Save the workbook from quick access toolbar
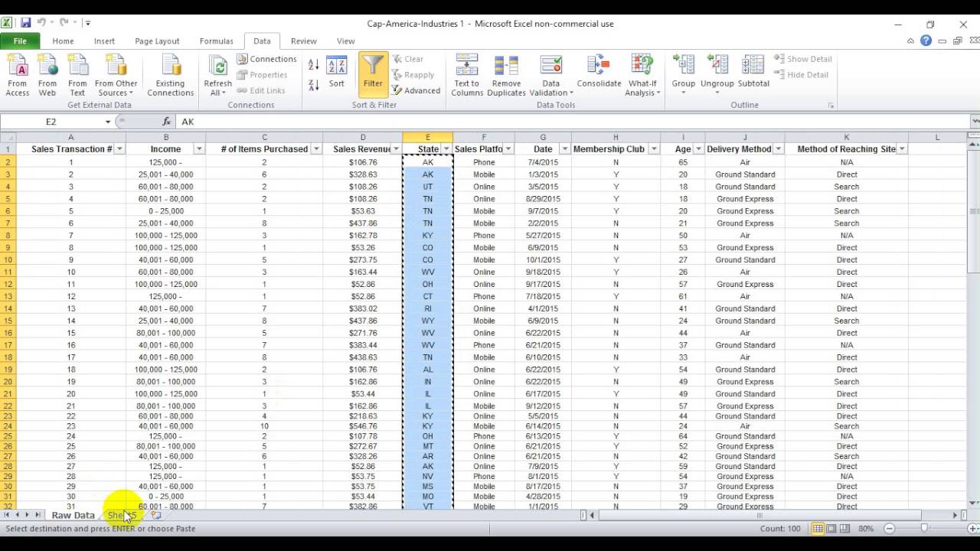Viewport: 980px width, 551px height. (26, 24)
